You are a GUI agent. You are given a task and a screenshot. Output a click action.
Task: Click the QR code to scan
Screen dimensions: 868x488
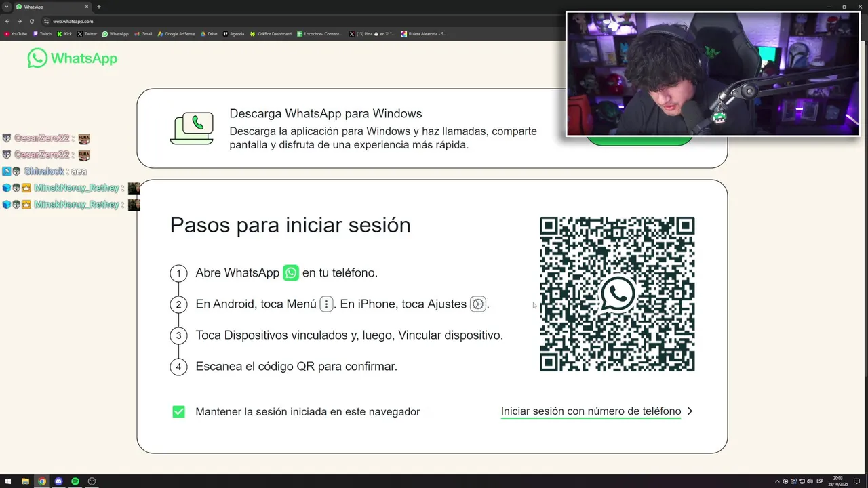pyautogui.click(x=617, y=294)
